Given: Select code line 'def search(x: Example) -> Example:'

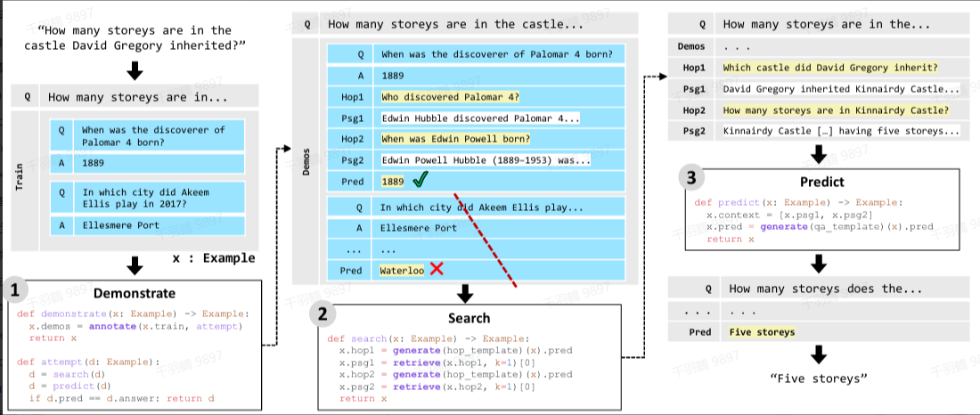Looking at the screenshot, I should (x=429, y=338).
